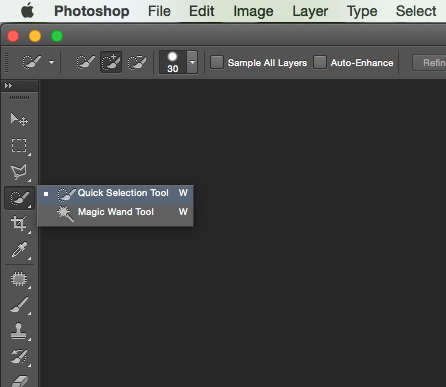Expand the toolbar with double-arrow
The height and width of the screenshot is (387, 446).
(x=8, y=86)
